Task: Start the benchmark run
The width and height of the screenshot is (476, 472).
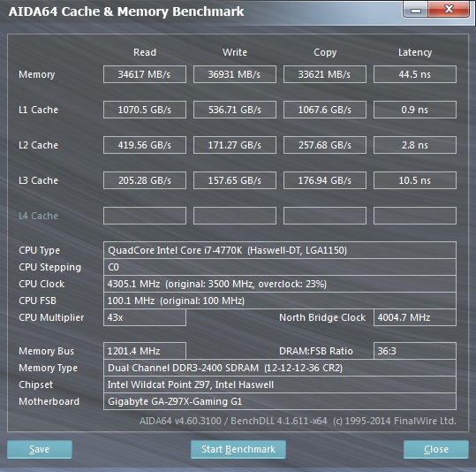Action: [x=238, y=449]
